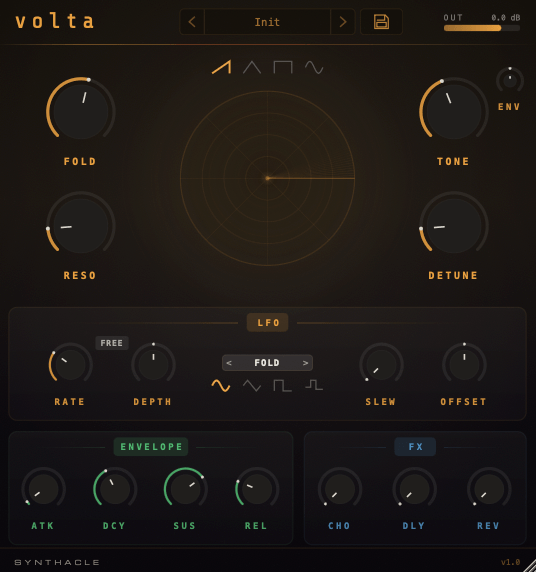
Task: Grab the resize handle in the corner
Action: pyautogui.click(x=529, y=565)
